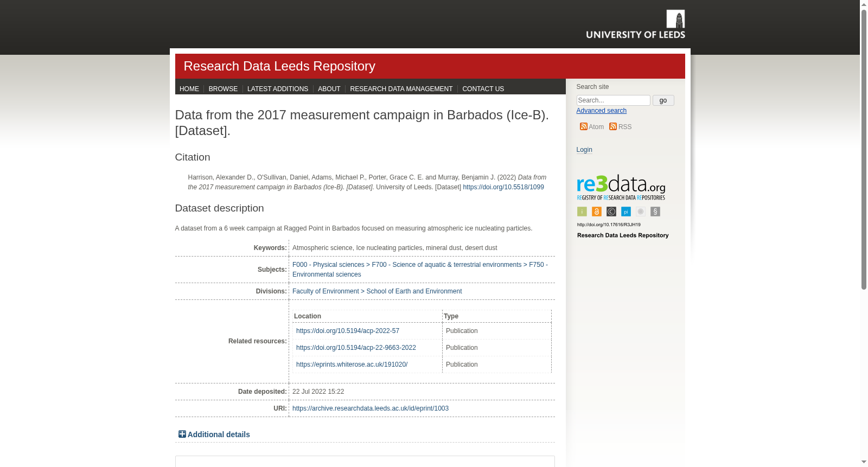Screen dimensions: 868x467
Task: Click the Publication cell in the eprints.whiterose row
Action: [x=462, y=364]
